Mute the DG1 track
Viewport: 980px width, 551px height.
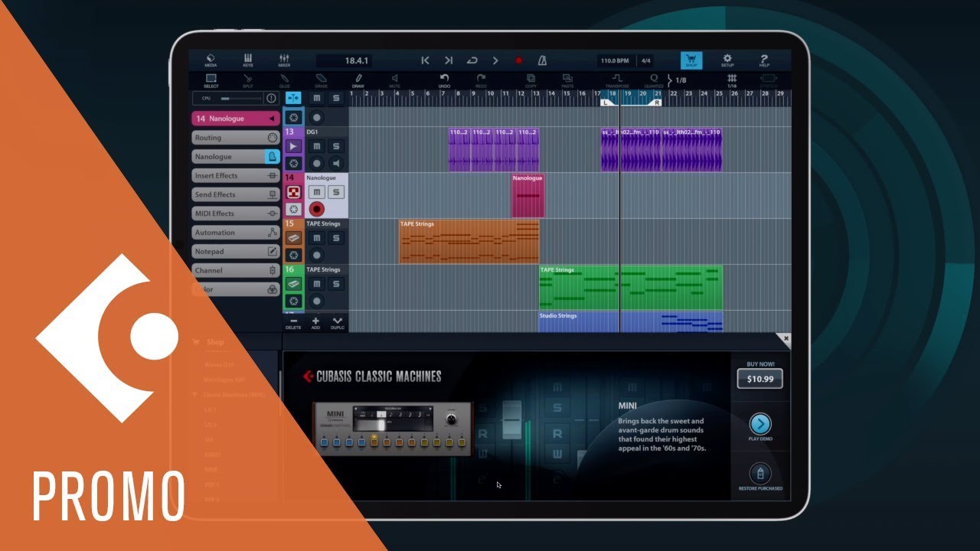[317, 146]
